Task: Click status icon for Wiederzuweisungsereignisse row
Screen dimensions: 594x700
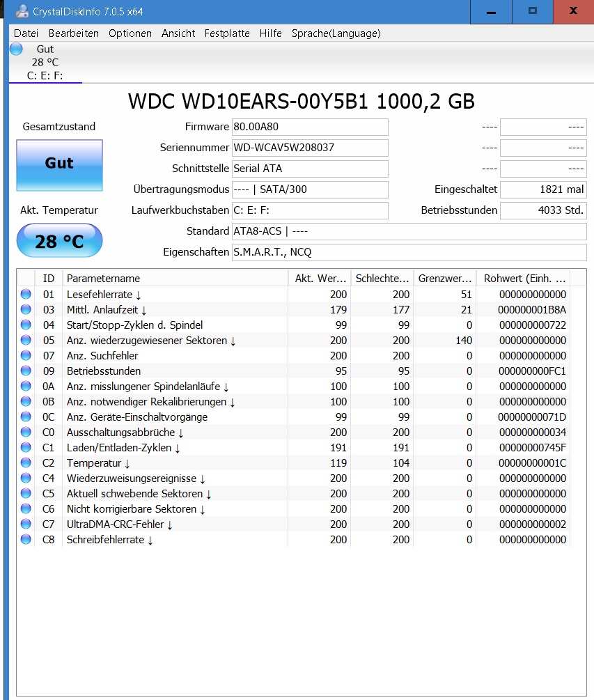Action: (x=26, y=478)
